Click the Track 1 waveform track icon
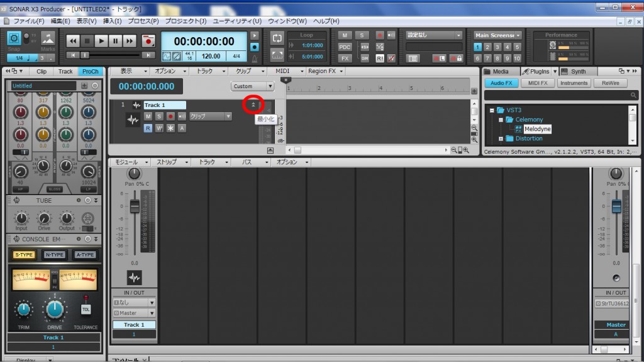Image resolution: width=644 pixels, height=362 pixels. click(132, 120)
